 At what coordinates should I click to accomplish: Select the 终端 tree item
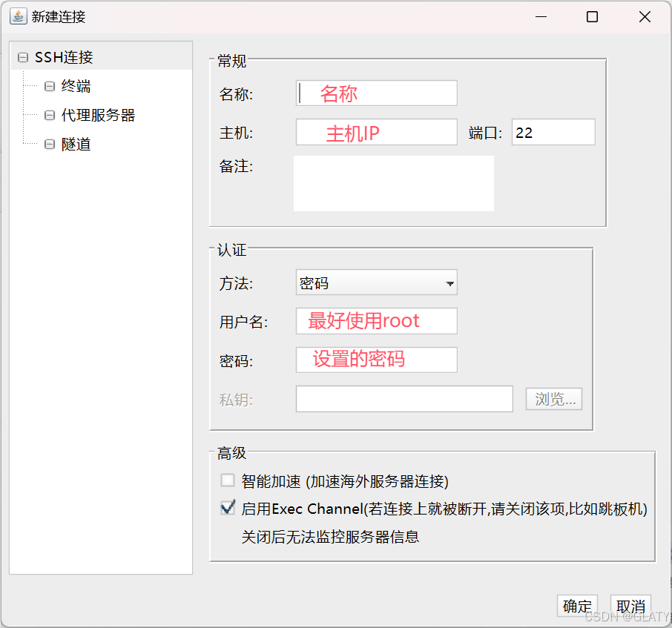coord(76,86)
